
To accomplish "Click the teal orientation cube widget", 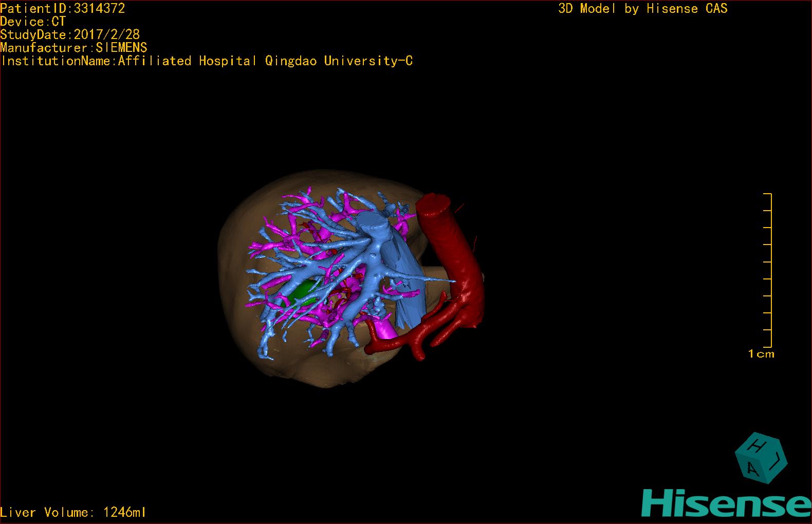I will 761,459.
